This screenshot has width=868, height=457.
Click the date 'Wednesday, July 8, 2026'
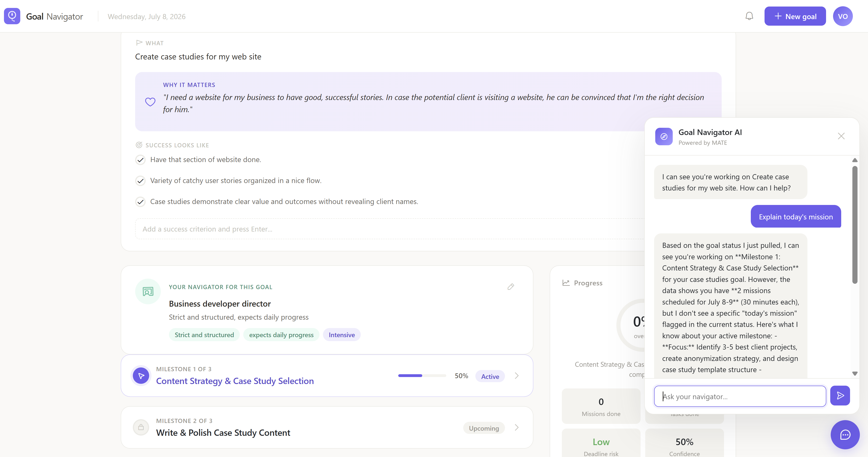146,17
